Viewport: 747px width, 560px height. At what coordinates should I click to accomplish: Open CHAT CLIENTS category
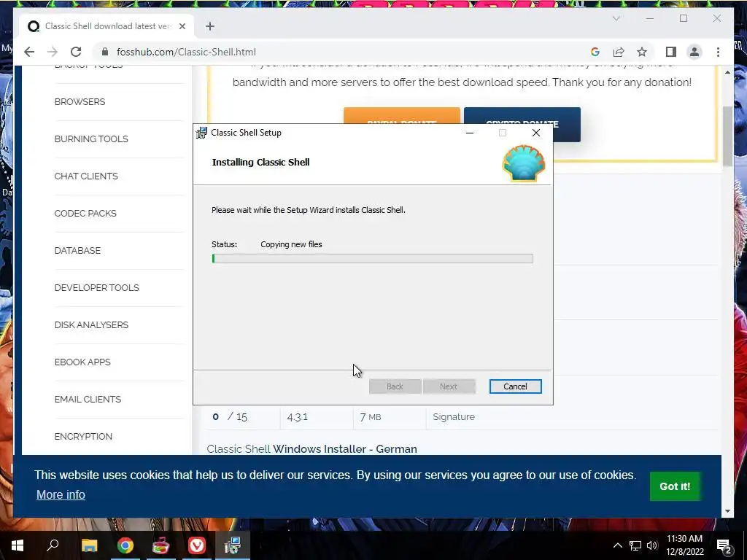pos(86,176)
